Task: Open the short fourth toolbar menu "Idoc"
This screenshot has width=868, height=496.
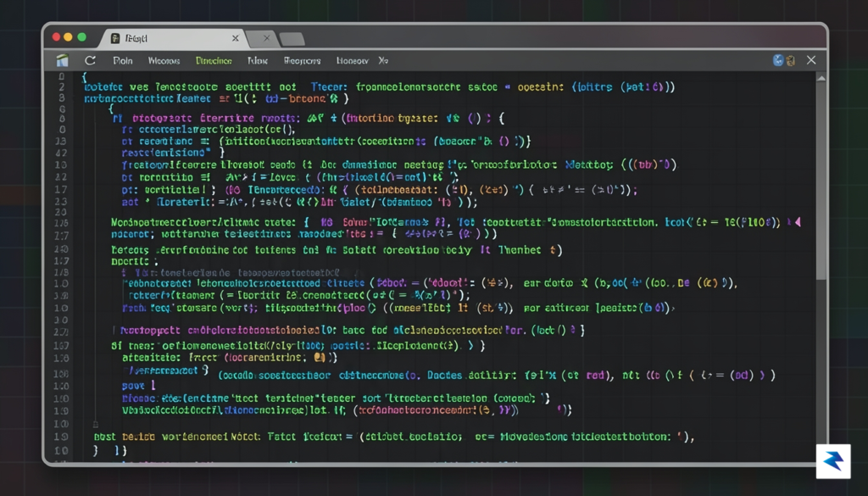Action: coord(258,60)
